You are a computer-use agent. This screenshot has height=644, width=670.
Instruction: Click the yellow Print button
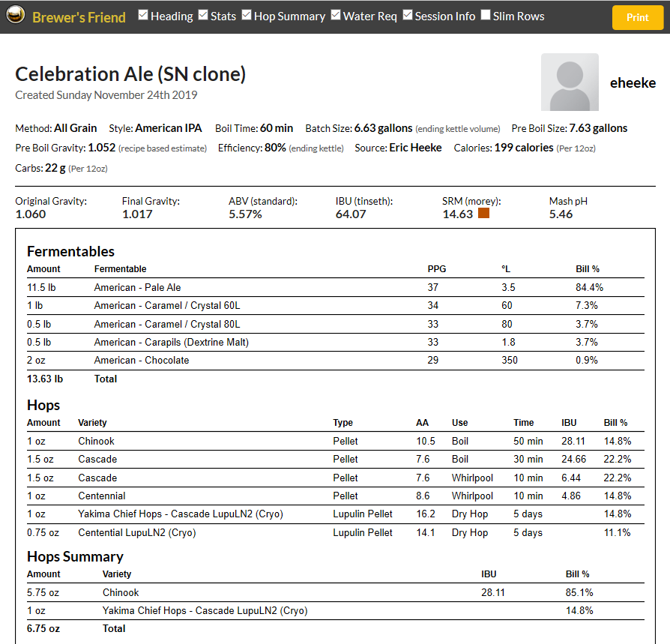(x=638, y=17)
